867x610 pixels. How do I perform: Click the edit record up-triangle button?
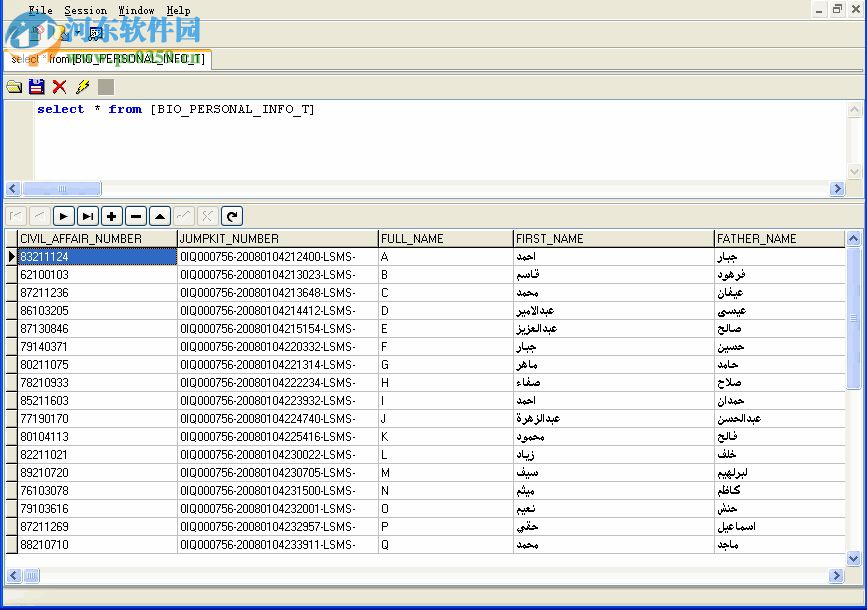point(160,216)
